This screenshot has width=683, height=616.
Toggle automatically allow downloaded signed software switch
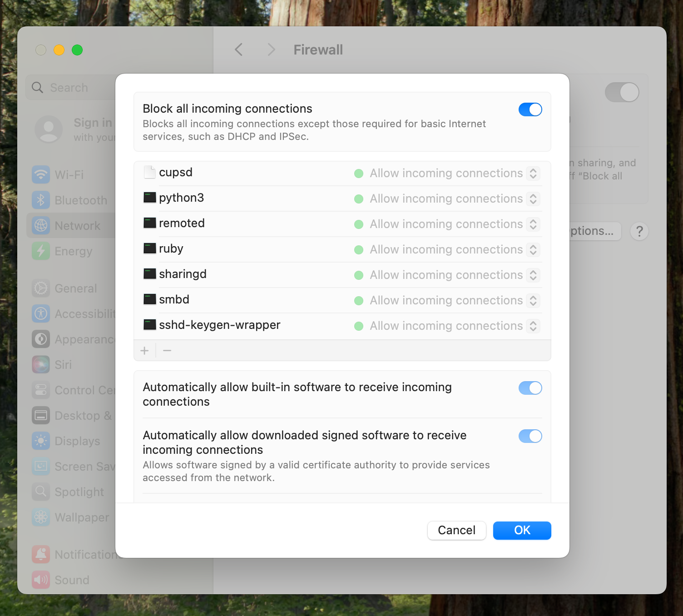(x=530, y=436)
